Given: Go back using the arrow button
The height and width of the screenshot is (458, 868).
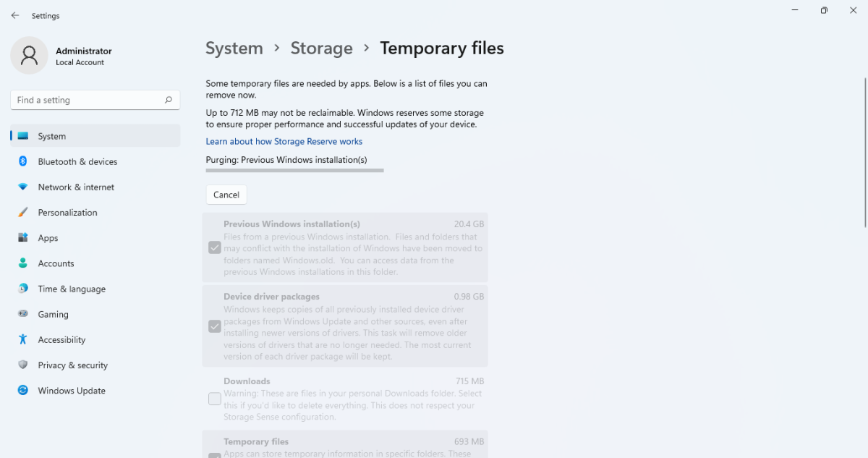Looking at the screenshot, I should 14,14.
